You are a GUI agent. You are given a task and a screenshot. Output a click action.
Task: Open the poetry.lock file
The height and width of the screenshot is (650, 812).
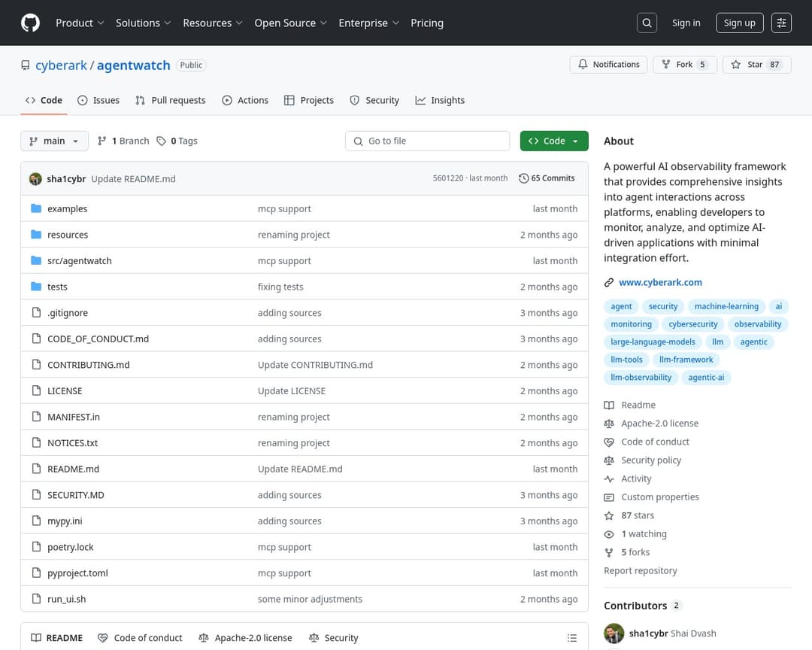[x=71, y=547]
